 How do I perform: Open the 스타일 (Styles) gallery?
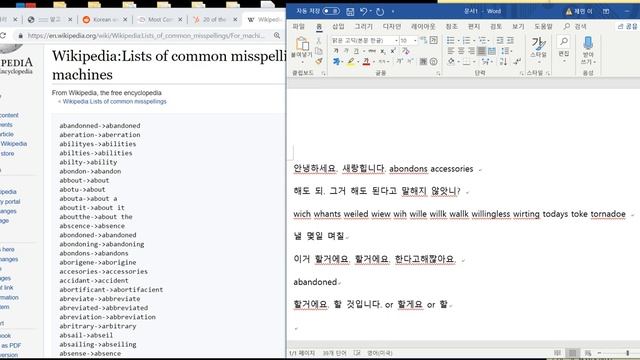pos(538,50)
